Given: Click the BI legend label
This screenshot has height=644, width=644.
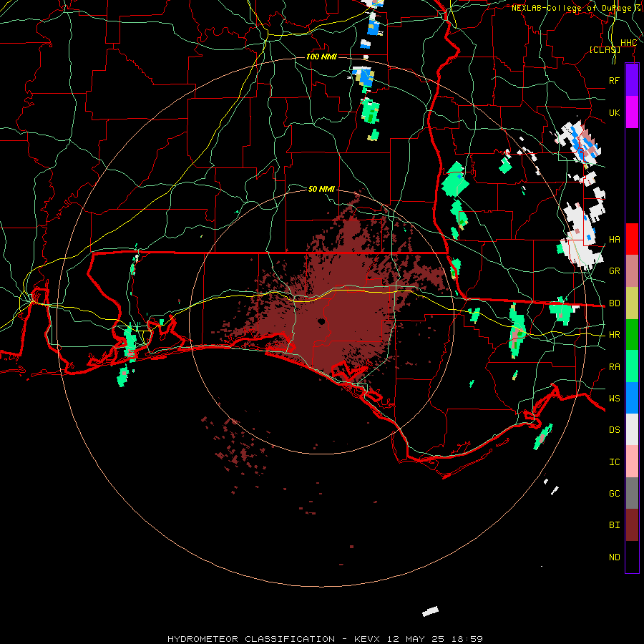Looking at the screenshot, I should [614, 525].
